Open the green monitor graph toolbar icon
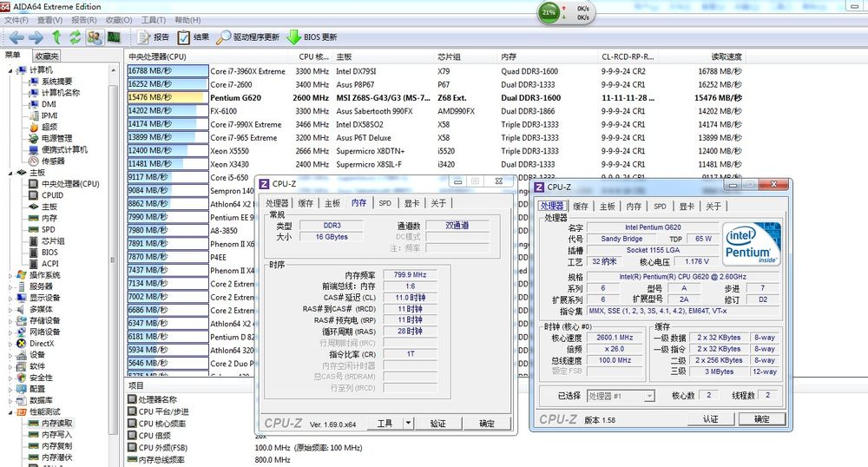 click(114, 37)
